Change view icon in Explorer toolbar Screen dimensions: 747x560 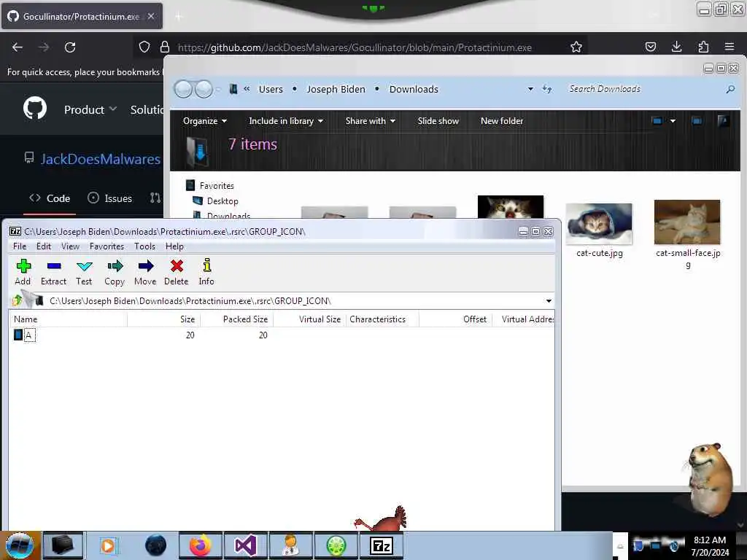[x=657, y=121]
